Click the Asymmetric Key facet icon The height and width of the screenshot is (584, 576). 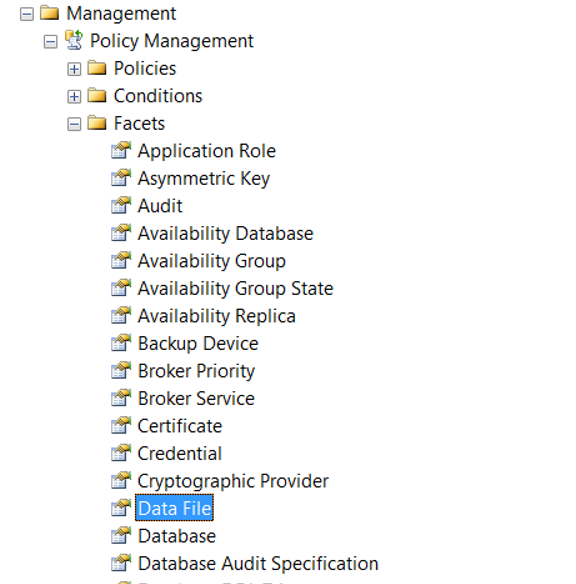pos(121,178)
